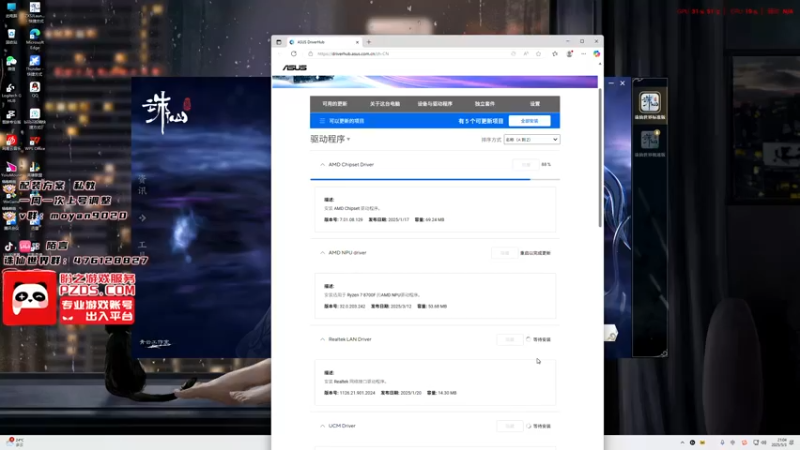The width and height of the screenshot is (800, 450).
Task: Show hidden system tray icons
Action: (x=682, y=442)
